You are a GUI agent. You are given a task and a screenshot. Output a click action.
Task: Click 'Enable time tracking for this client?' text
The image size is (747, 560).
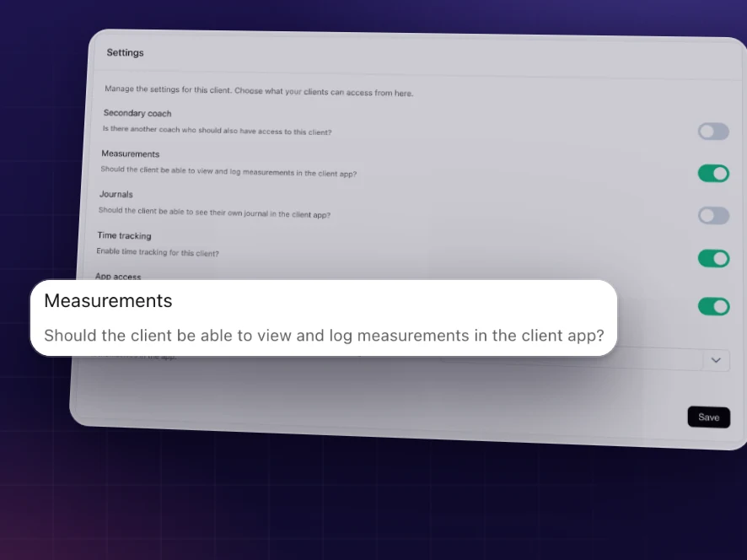(x=158, y=252)
